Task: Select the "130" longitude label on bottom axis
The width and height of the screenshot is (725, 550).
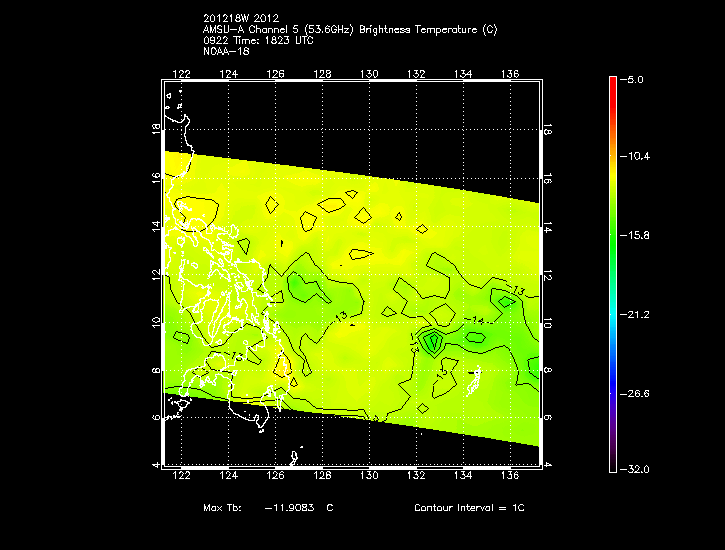Action: point(369,475)
